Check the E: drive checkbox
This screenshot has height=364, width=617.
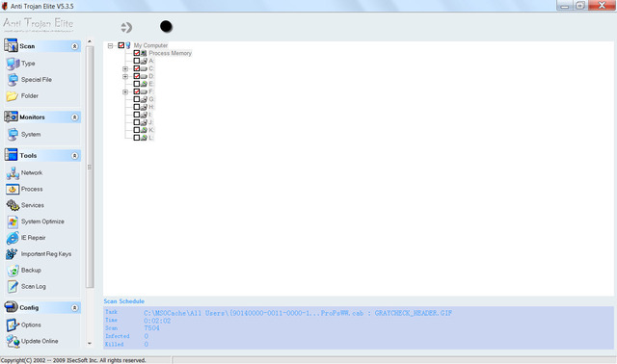(x=137, y=84)
